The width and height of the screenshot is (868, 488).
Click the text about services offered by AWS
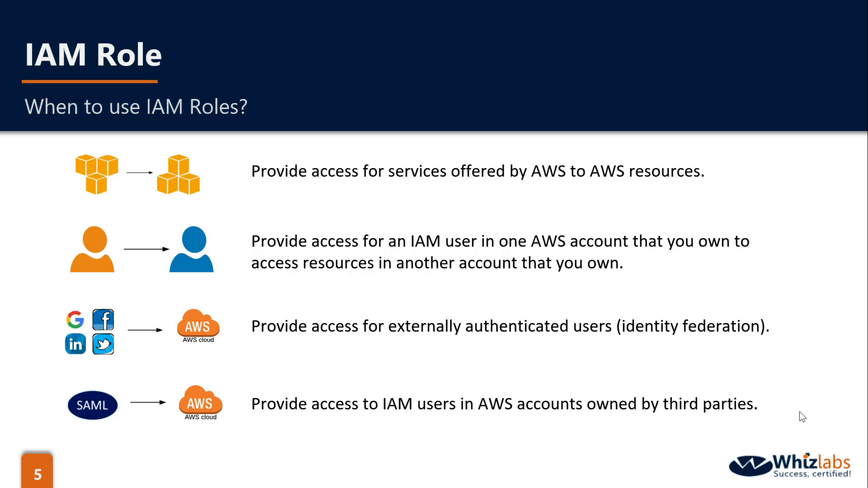point(477,171)
